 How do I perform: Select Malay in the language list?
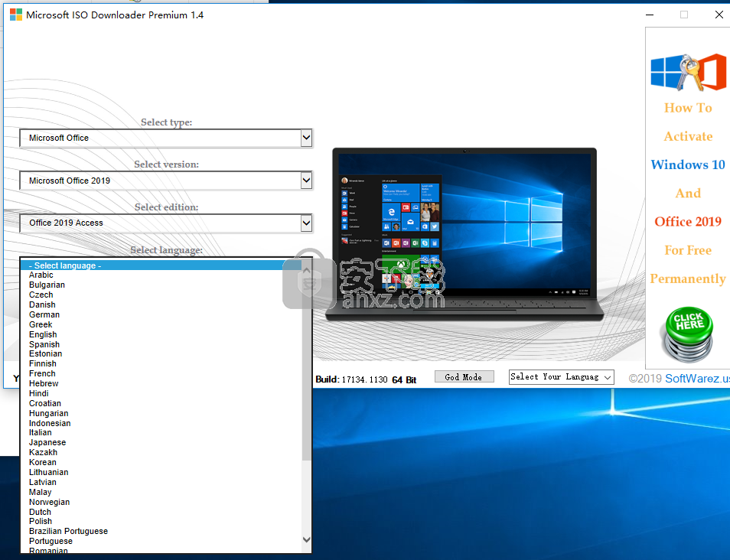pyautogui.click(x=40, y=492)
